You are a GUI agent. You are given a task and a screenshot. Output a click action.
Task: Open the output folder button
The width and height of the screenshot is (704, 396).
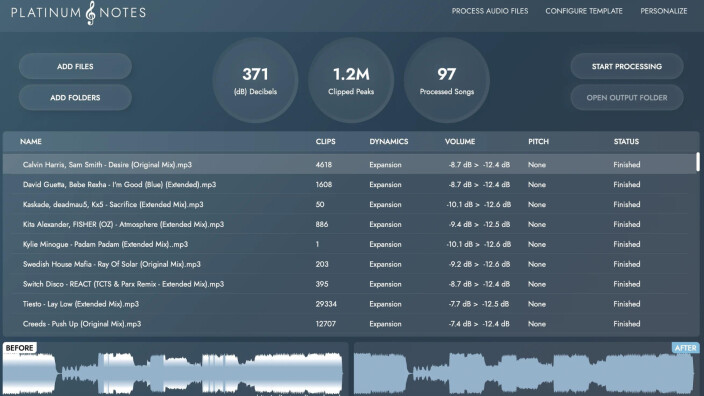627,97
